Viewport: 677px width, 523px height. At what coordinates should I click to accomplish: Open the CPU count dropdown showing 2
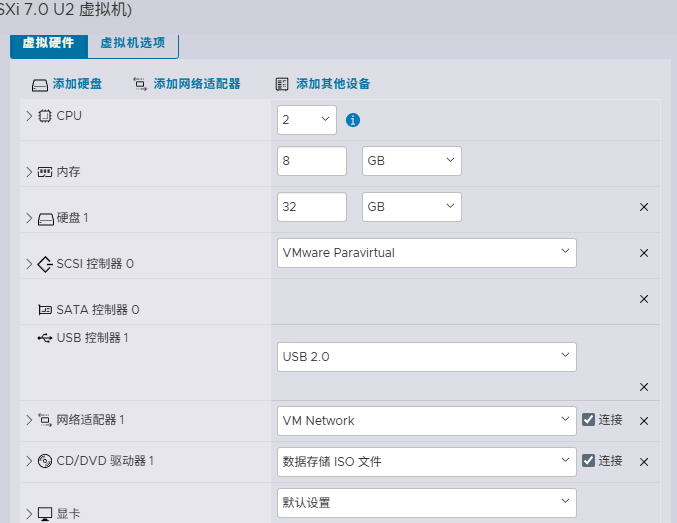(x=307, y=120)
